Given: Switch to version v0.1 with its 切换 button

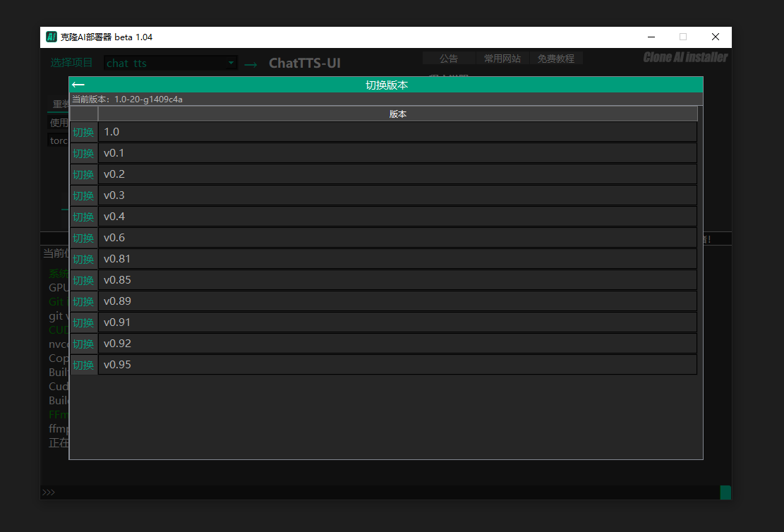Looking at the screenshot, I should pos(83,153).
